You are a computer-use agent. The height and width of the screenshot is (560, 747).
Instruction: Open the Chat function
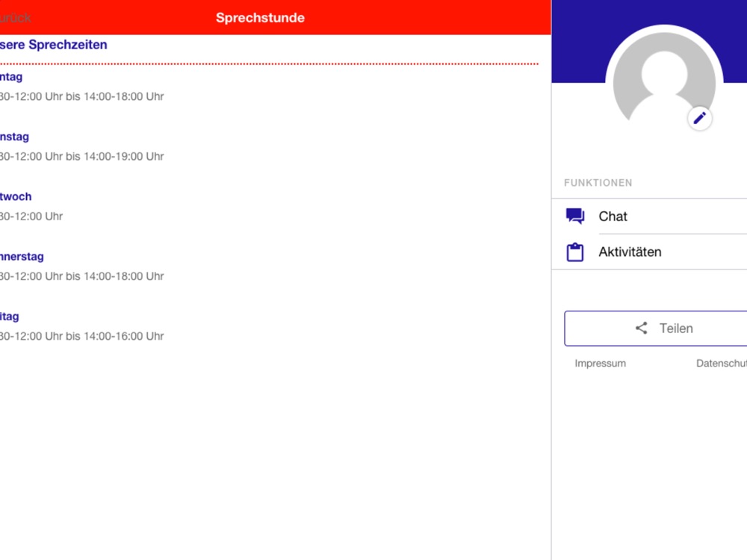[649, 217]
